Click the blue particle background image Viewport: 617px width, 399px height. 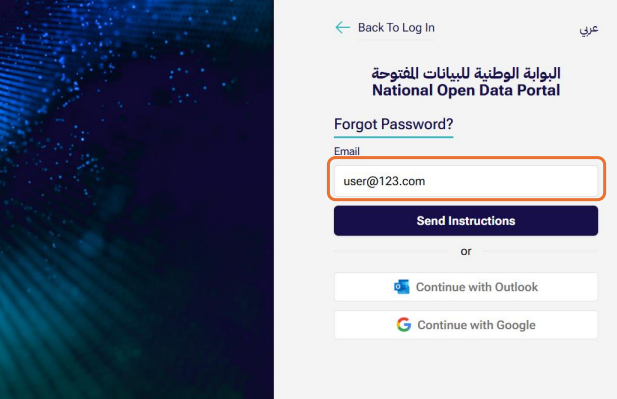137,200
